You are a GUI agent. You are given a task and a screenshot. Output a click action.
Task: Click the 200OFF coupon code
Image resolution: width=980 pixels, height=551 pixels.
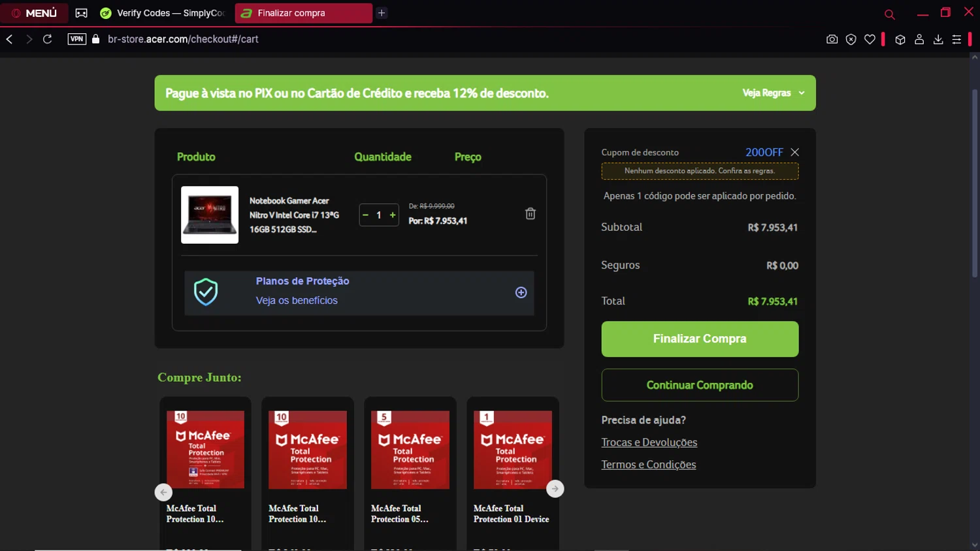764,152
